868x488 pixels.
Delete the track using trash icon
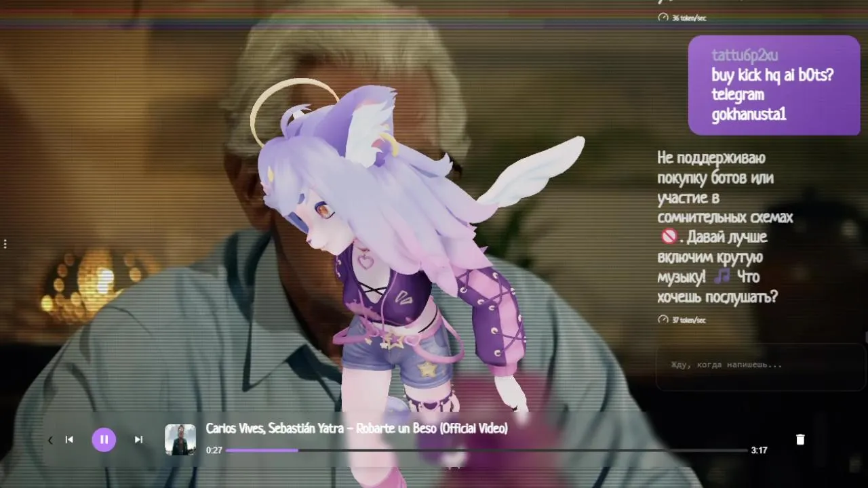point(800,440)
